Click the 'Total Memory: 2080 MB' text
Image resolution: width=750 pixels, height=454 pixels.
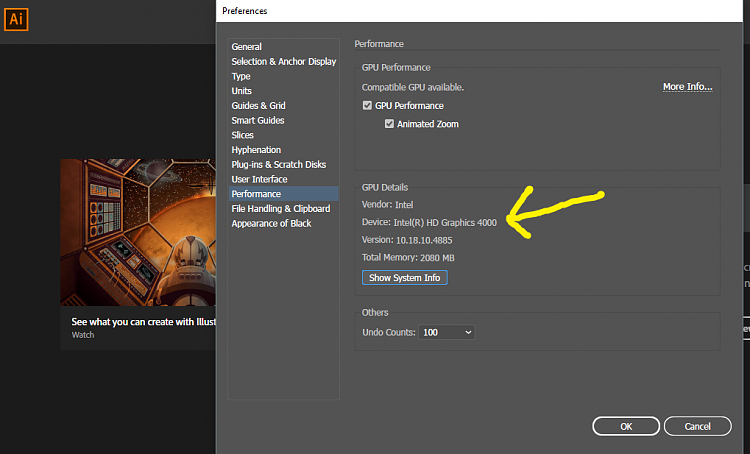(x=408, y=257)
